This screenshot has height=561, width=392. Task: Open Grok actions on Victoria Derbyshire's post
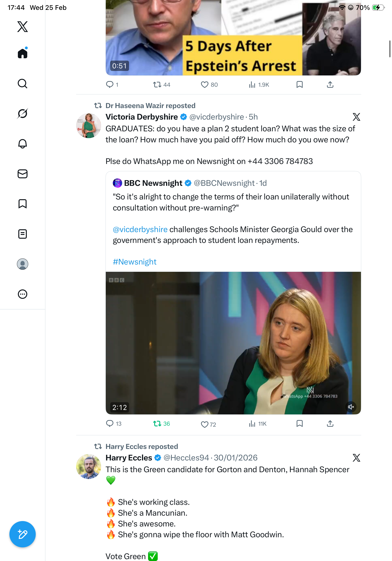356,117
